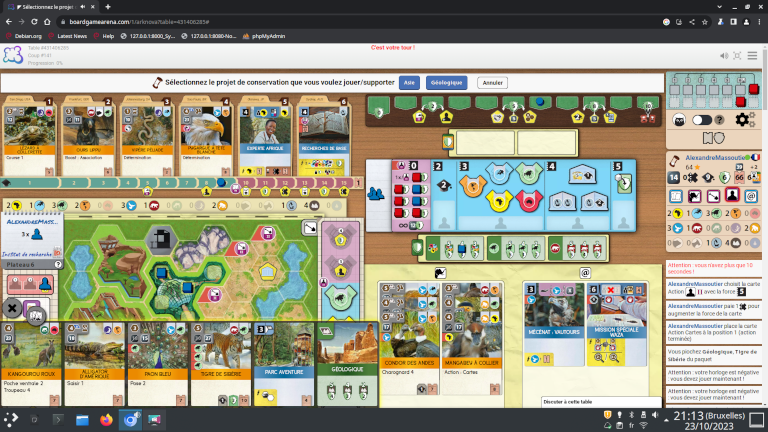768x432 pixels.
Task: Click the owl help-mode icon
Action: (x=679, y=120)
